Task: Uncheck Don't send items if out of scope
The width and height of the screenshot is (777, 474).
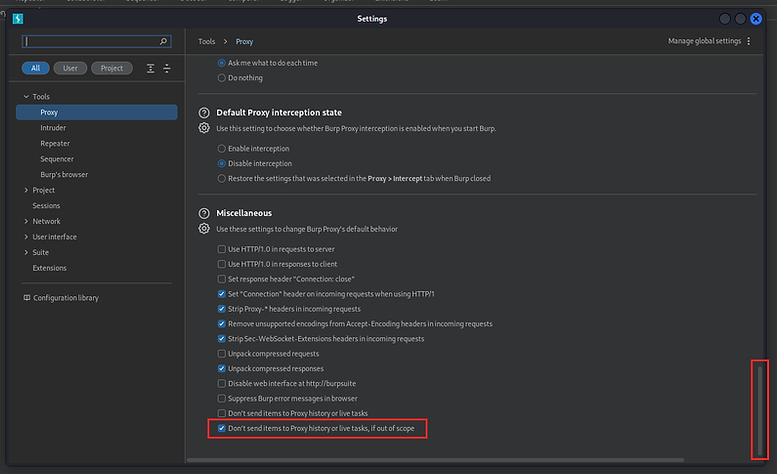Action: tap(222, 428)
